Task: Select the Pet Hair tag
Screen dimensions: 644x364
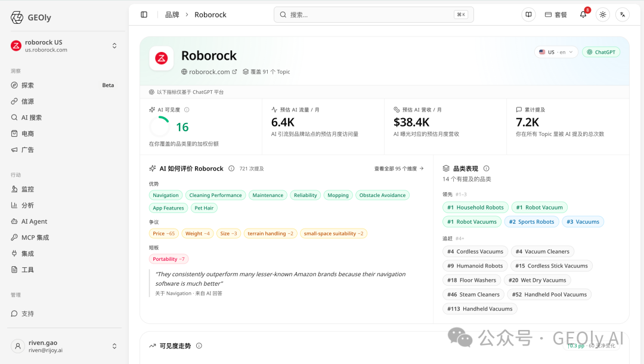Action: pyautogui.click(x=204, y=208)
